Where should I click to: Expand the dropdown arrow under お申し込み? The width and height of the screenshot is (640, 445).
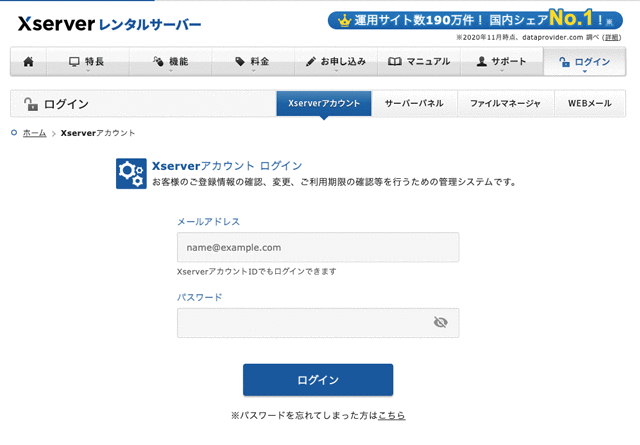click(336, 71)
